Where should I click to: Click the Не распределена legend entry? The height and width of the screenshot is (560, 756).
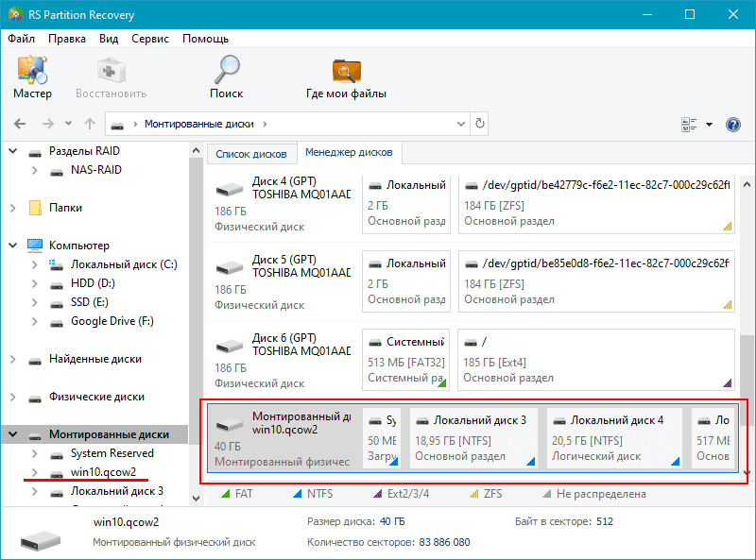tap(594, 494)
